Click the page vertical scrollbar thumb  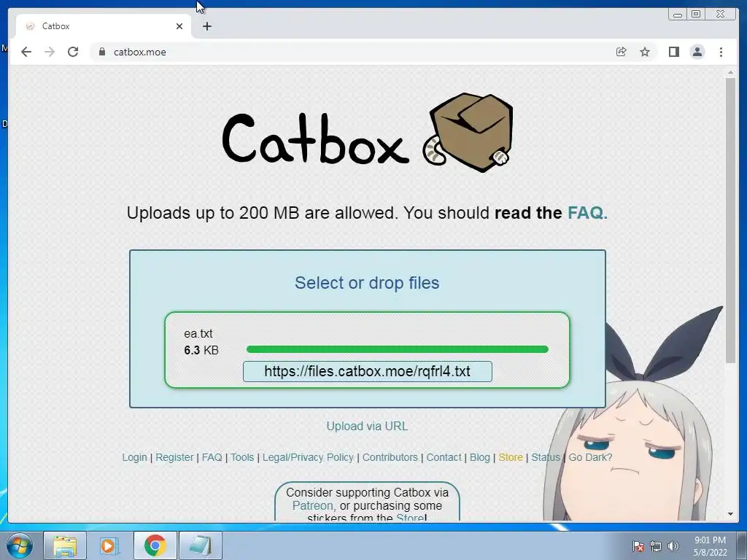coord(730,220)
